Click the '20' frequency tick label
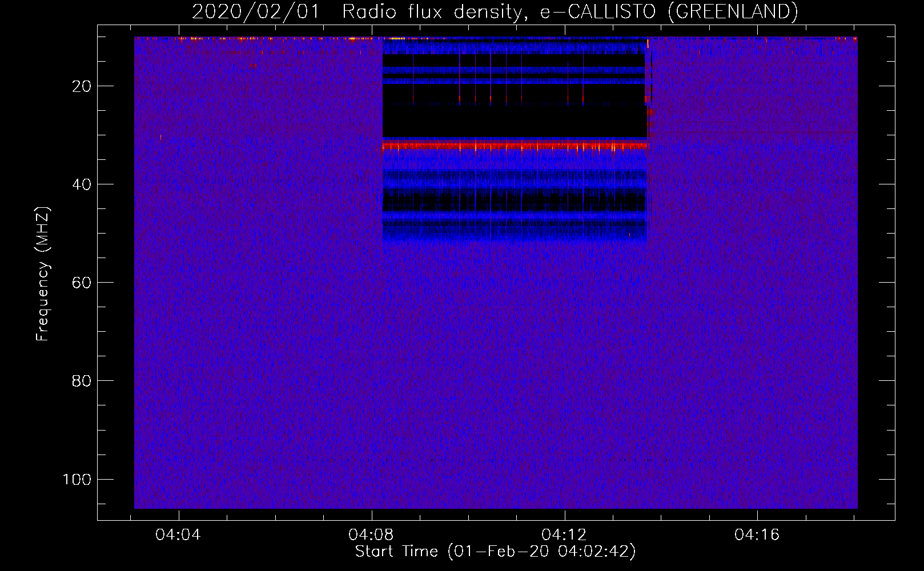 pos(82,86)
